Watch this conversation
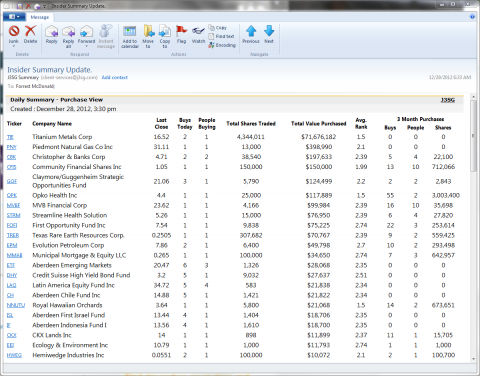The image size is (480, 376). [198, 34]
